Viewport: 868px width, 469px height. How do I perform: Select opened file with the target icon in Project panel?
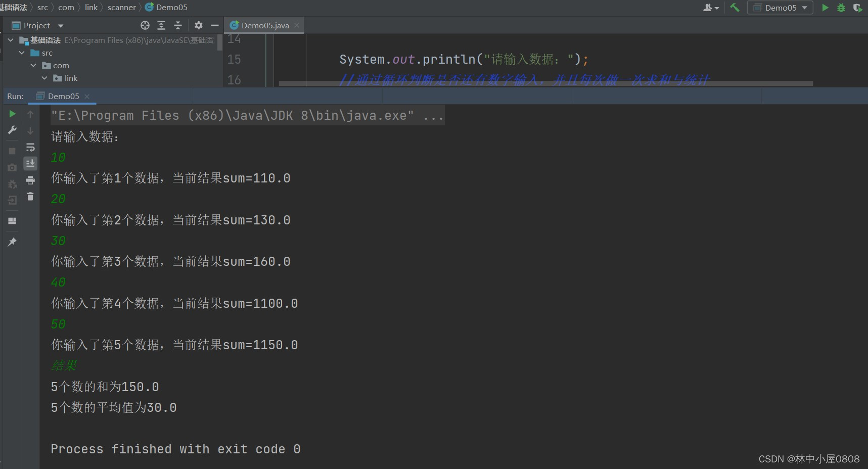pyautogui.click(x=145, y=25)
